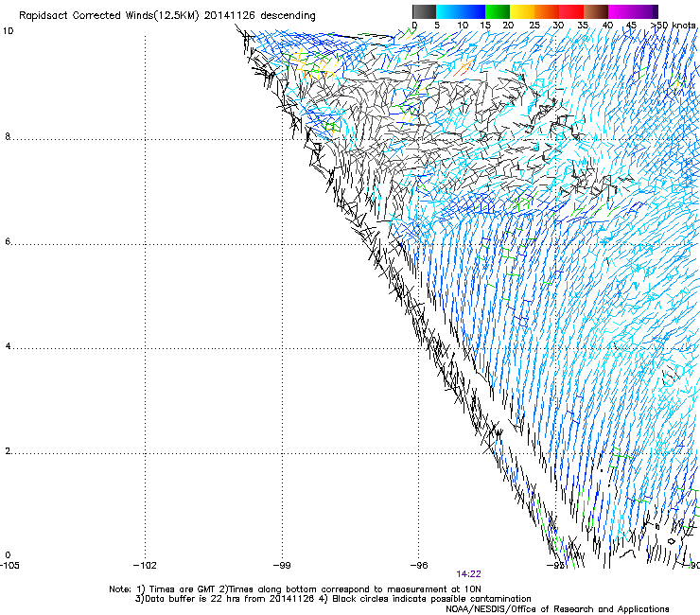Click the purple 14:22 timestamp label
Screen dimensions: 700x615
pos(468,574)
